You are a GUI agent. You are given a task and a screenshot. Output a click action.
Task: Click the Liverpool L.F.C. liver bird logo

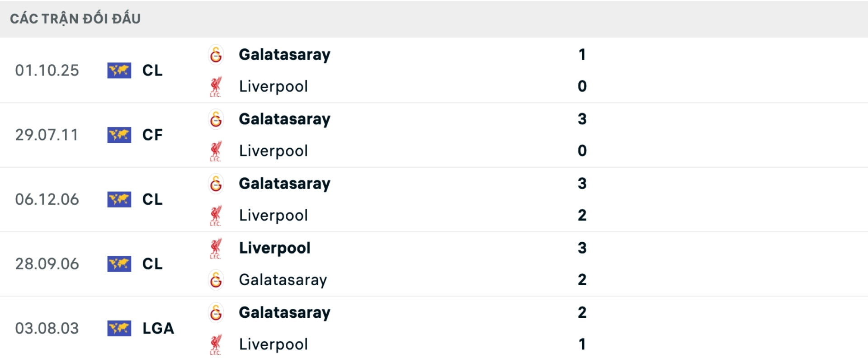(216, 87)
